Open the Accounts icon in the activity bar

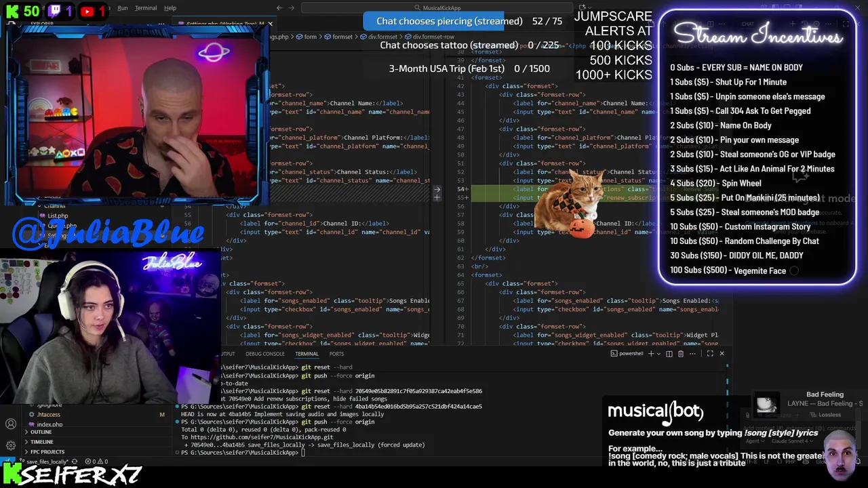[11, 424]
